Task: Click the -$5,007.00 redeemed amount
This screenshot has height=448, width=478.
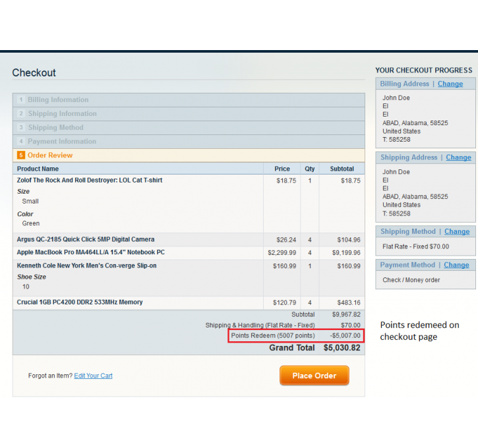Action: (345, 335)
